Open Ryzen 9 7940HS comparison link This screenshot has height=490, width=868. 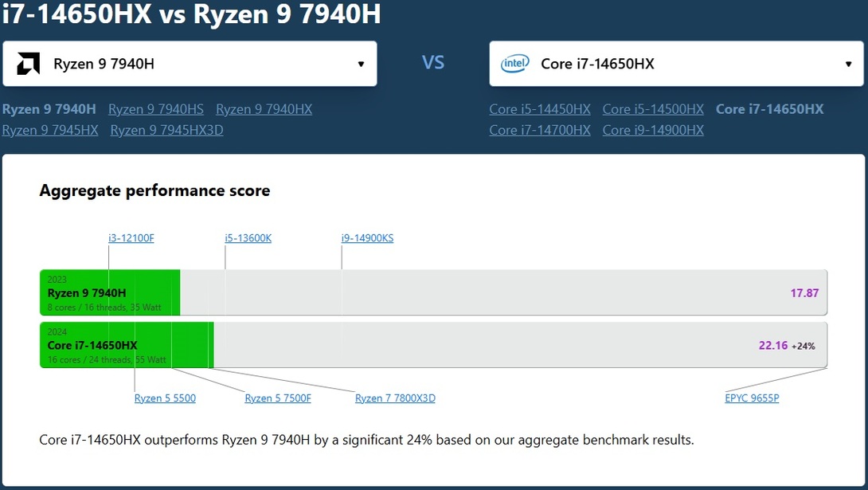click(156, 109)
